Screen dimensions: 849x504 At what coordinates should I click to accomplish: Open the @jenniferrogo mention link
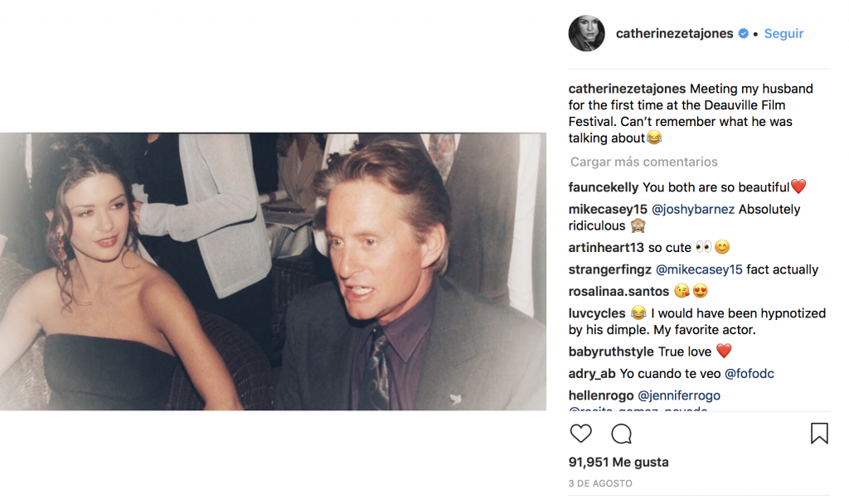(x=678, y=395)
